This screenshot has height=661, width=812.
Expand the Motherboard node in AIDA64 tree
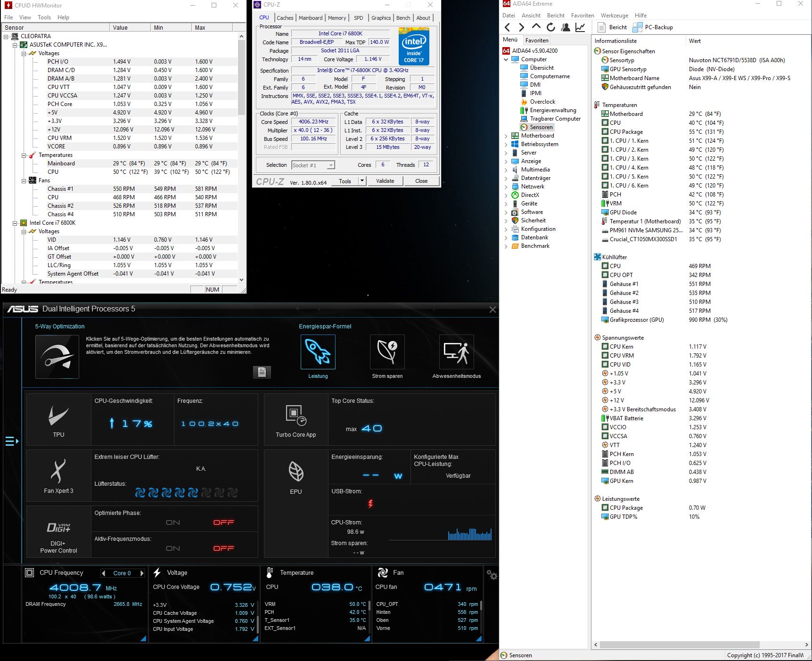click(506, 136)
